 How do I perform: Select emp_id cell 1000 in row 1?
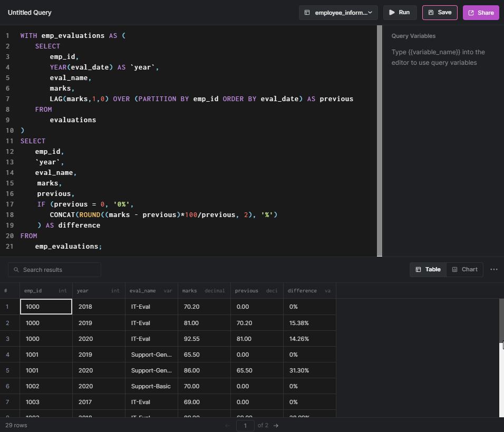point(46,307)
